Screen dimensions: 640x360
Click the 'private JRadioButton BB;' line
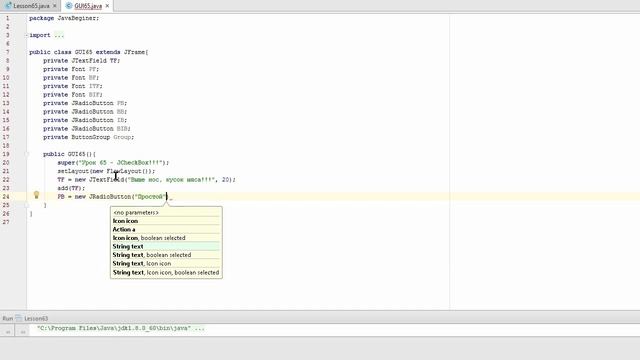(x=85, y=111)
